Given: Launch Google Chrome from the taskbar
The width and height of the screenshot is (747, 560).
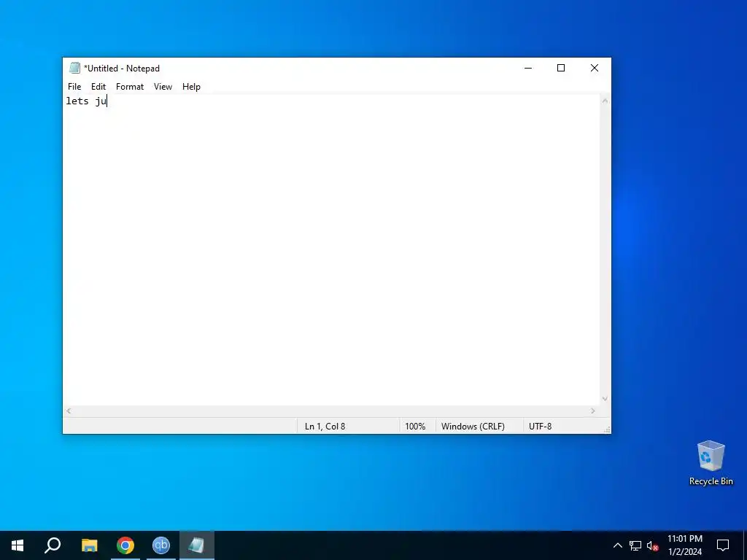Looking at the screenshot, I should click(x=125, y=545).
